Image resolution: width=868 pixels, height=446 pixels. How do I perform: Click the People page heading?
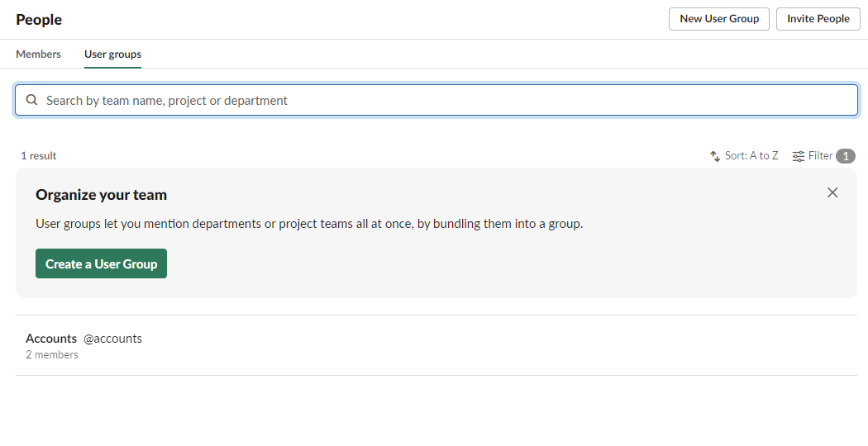tap(39, 19)
